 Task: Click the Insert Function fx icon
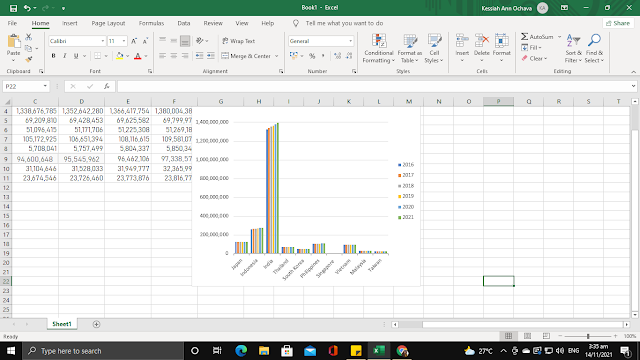[x=107, y=86]
